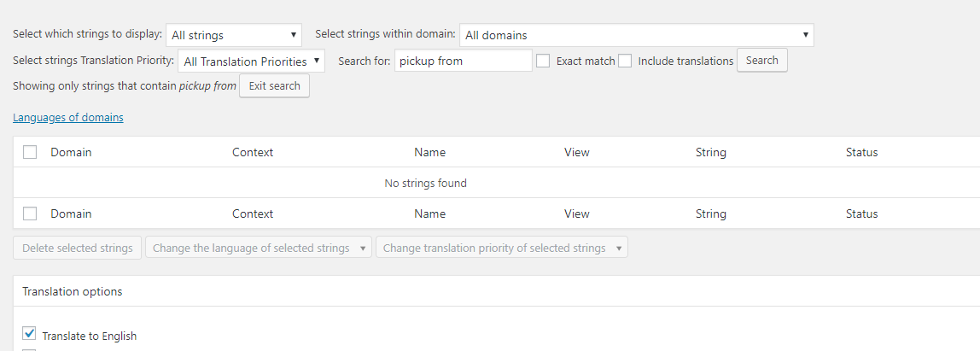Enable the 'Exact match' checkbox
The height and width of the screenshot is (351, 980).
point(543,61)
